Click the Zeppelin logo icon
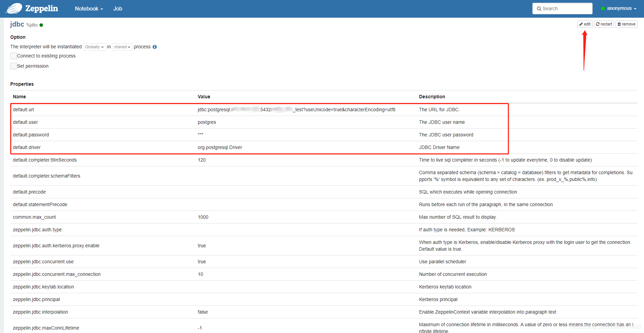Image resolution: width=644 pixels, height=333 pixels. (14, 9)
